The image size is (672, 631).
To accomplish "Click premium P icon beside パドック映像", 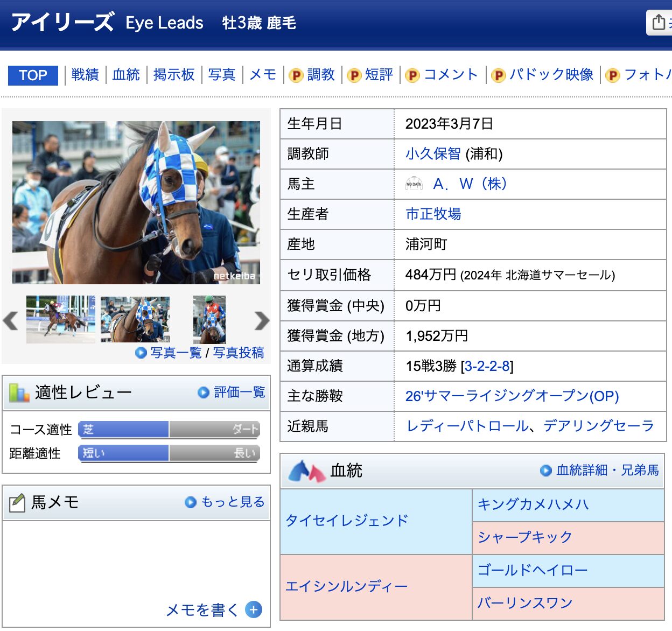I will (499, 75).
